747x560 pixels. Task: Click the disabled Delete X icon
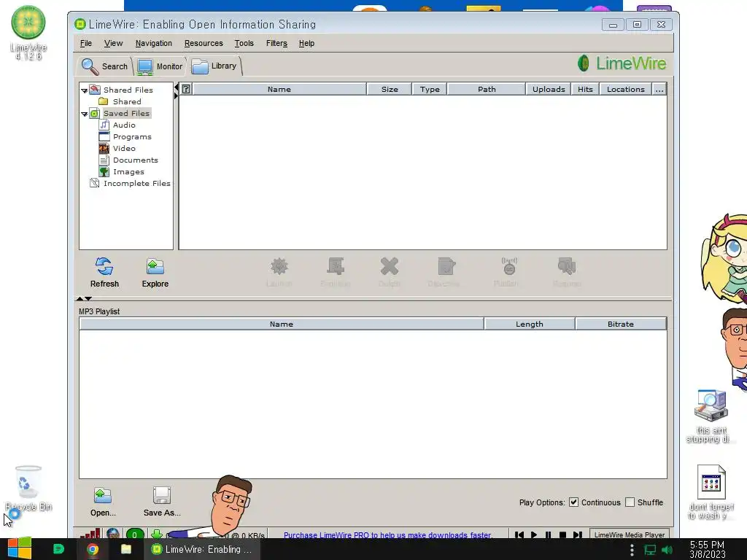(x=390, y=266)
